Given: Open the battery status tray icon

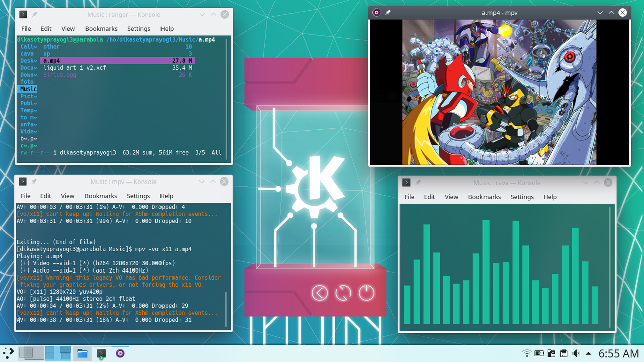Looking at the screenshot, I should point(539,353).
